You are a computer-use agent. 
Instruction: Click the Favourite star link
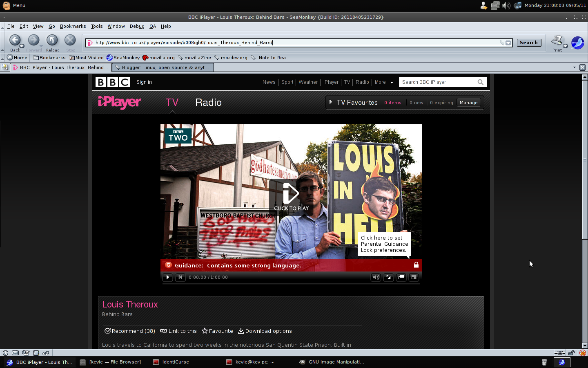(x=217, y=331)
